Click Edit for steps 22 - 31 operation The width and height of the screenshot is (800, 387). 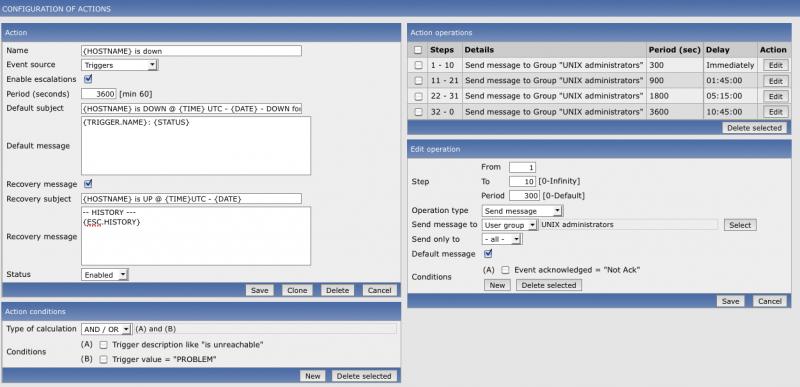775,96
